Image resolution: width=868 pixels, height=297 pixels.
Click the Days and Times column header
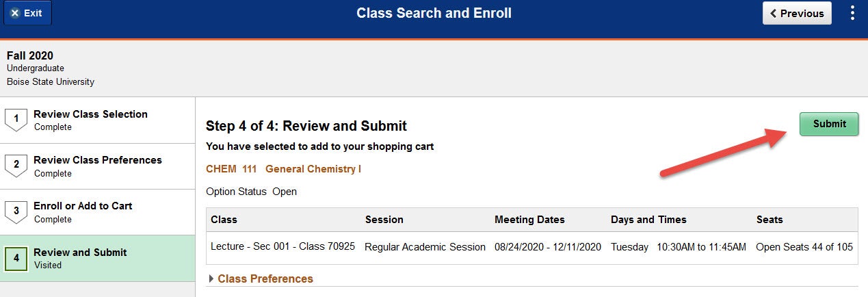pyautogui.click(x=648, y=220)
